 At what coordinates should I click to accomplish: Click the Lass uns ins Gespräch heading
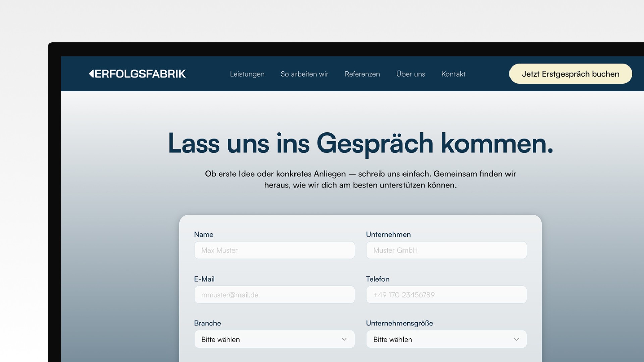click(x=360, y=143)
